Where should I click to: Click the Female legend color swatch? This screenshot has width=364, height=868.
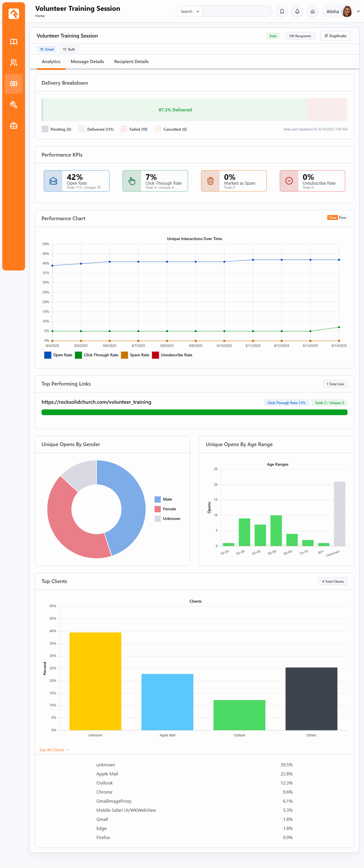[x=158, y=509]
